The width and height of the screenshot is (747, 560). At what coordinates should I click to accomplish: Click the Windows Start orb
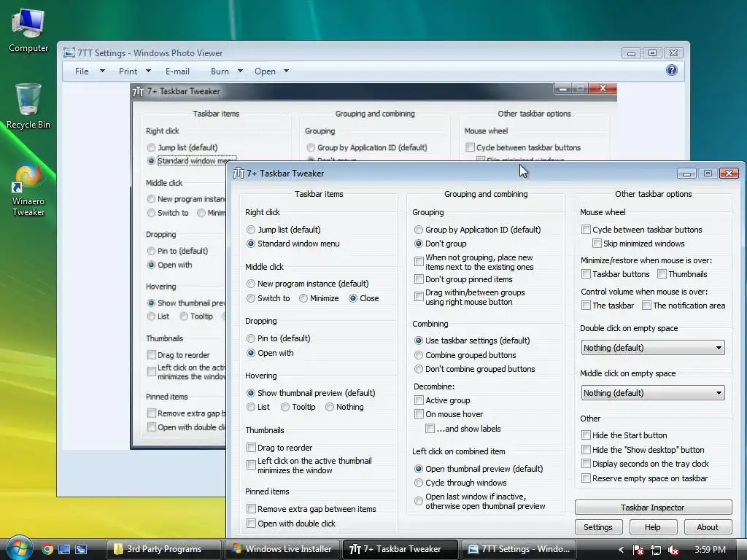click(19, 548)
